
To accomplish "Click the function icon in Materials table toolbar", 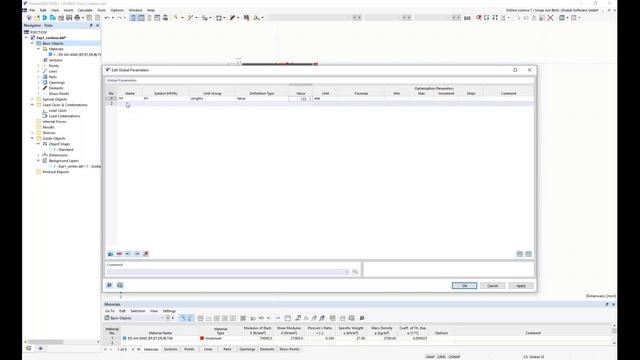I will [306, 318].
